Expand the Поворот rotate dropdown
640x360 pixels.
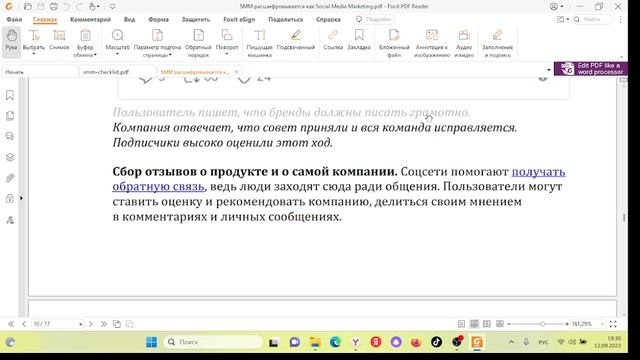point(227,54)
